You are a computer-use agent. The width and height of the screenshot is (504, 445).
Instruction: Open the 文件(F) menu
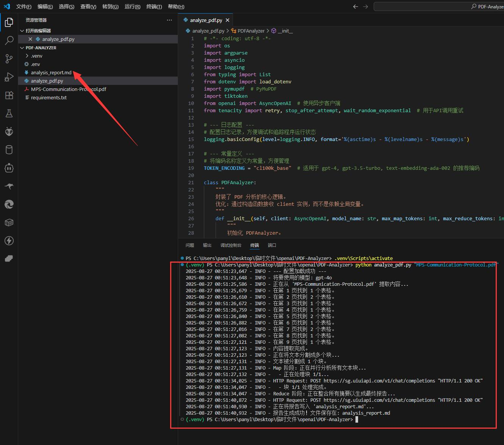point(24,6)
